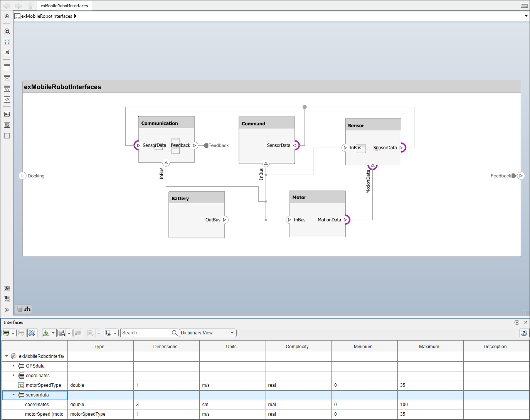The height and width of the screenshot is (420, 530).
Task: Open the breadcrumb menu for exMobileRobotInterfaces
Action: 76,16
